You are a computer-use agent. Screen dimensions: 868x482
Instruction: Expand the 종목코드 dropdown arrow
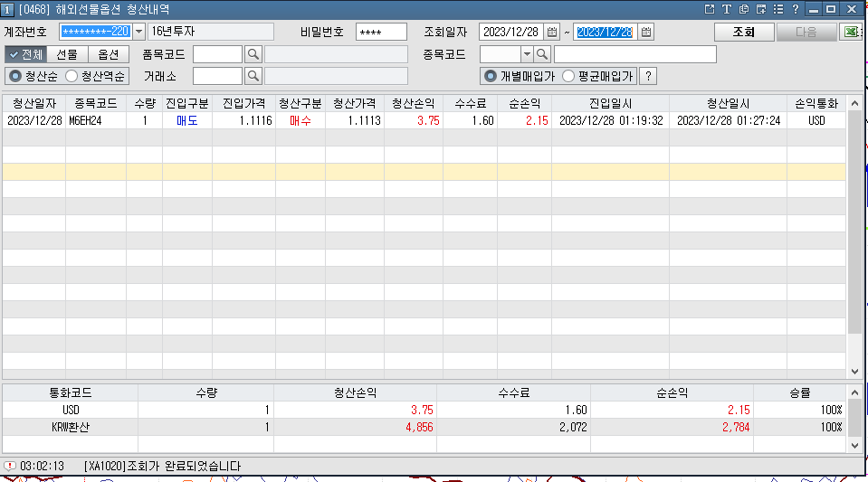click(527, 54)
